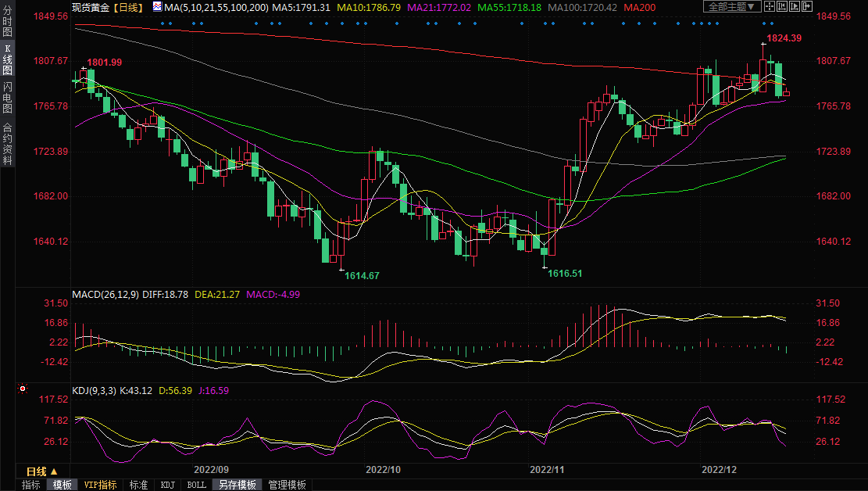Click the VIP指标 button
The width and height of the screenshot is (868, 491).
(100, 485)
